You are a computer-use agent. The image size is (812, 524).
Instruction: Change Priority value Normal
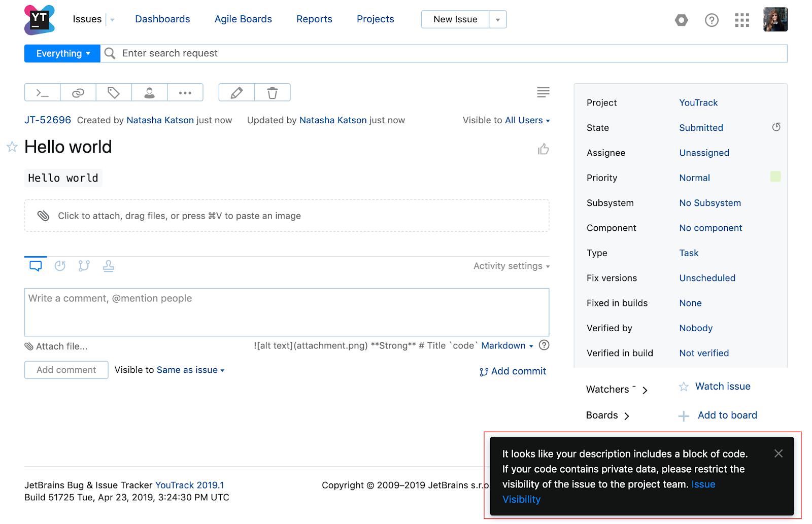[x=694, y=178]
